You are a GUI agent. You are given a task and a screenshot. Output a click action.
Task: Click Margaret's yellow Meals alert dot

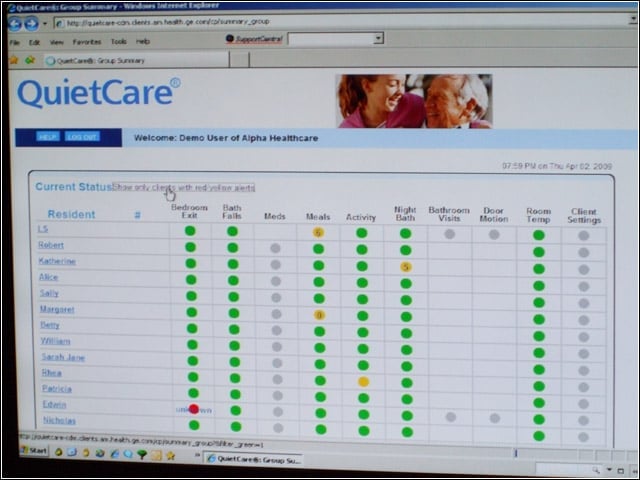[320, 315]
